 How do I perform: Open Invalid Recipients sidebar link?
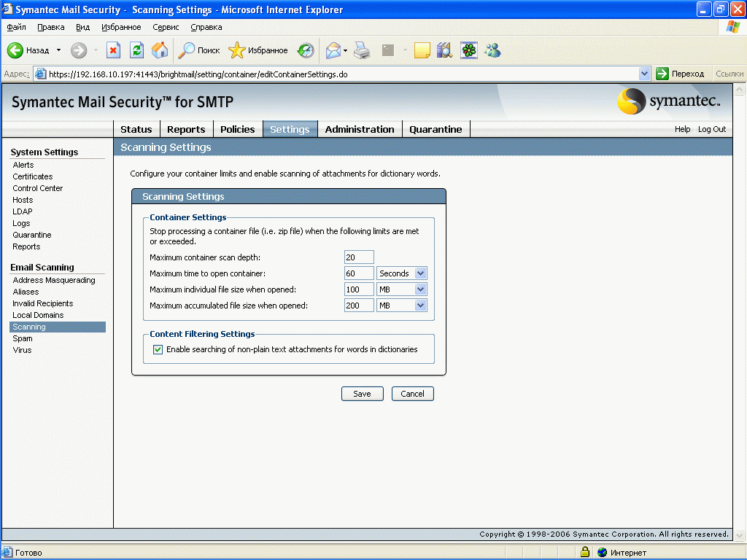click(x=43, y=303)
